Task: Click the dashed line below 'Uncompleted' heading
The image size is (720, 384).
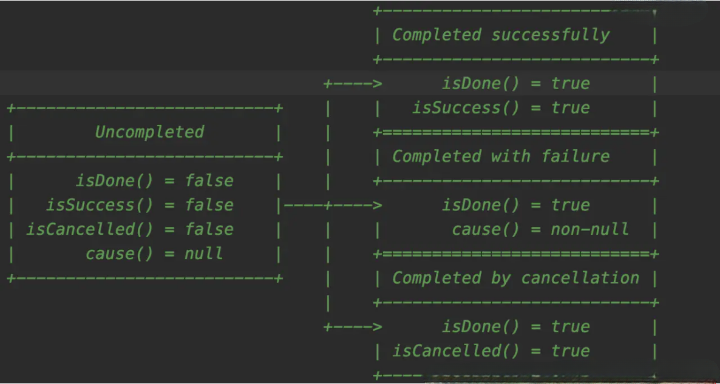Action: coord(145,157)
